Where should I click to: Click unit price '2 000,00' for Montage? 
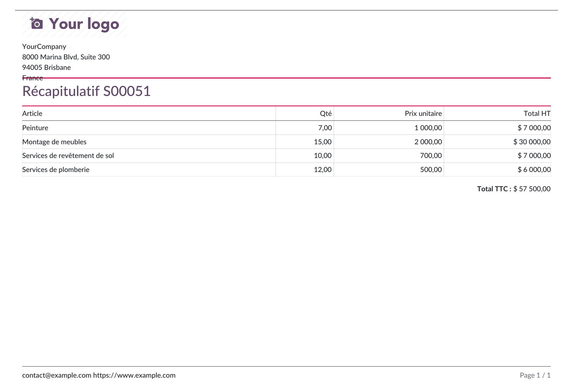[428, 142]
